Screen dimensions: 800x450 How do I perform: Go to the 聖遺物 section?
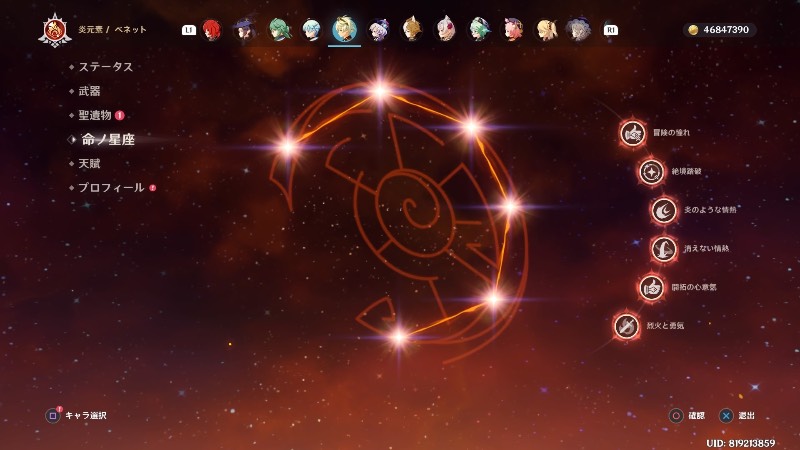(x=95, y=115)
